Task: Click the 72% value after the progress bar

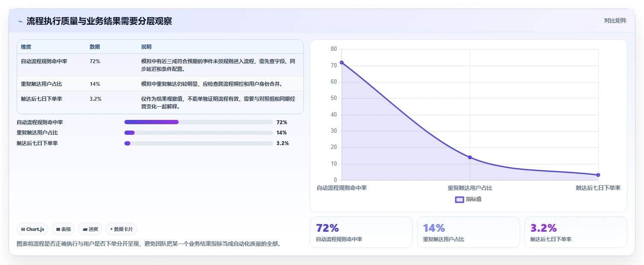Action: click(282, 122)
